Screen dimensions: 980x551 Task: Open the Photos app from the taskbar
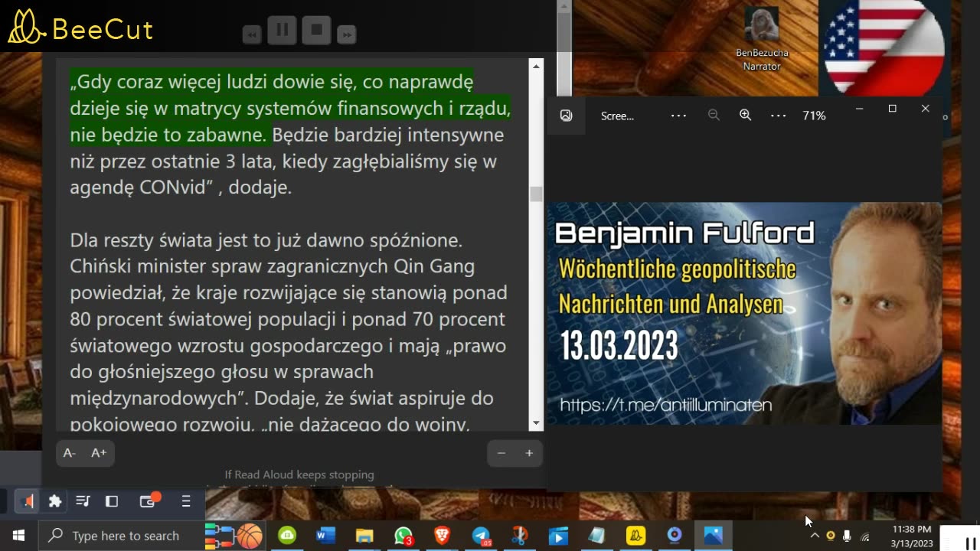[713, 536]
